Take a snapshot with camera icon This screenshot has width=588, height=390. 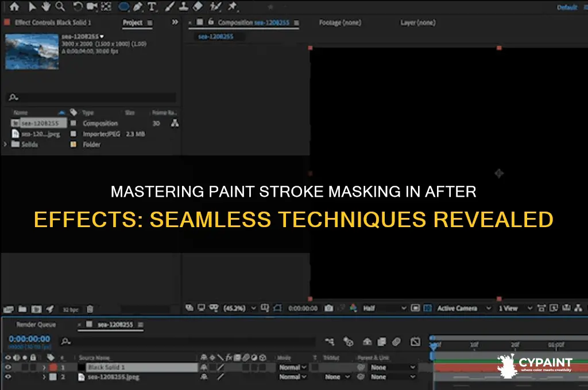coord(329,308)
